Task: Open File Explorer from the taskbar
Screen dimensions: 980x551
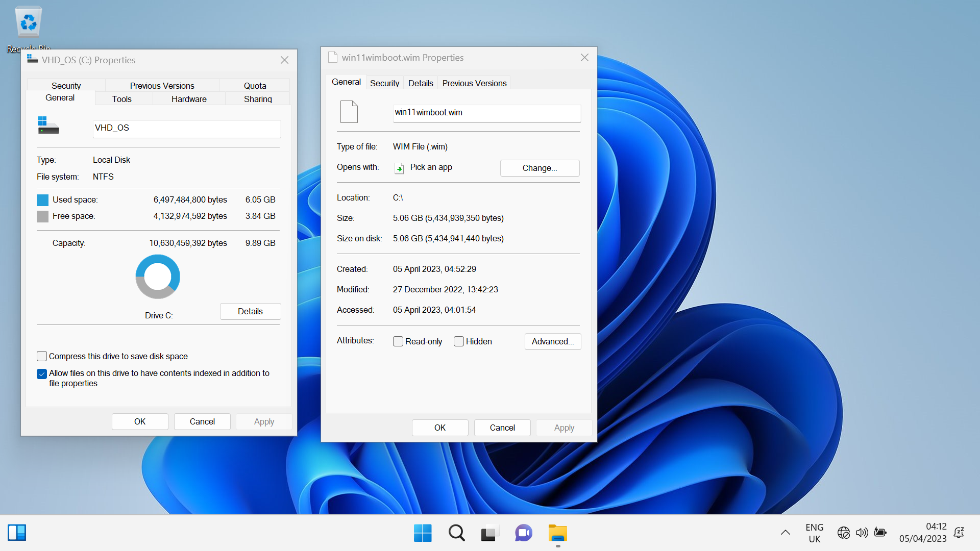Action: [x=557, y=533]
